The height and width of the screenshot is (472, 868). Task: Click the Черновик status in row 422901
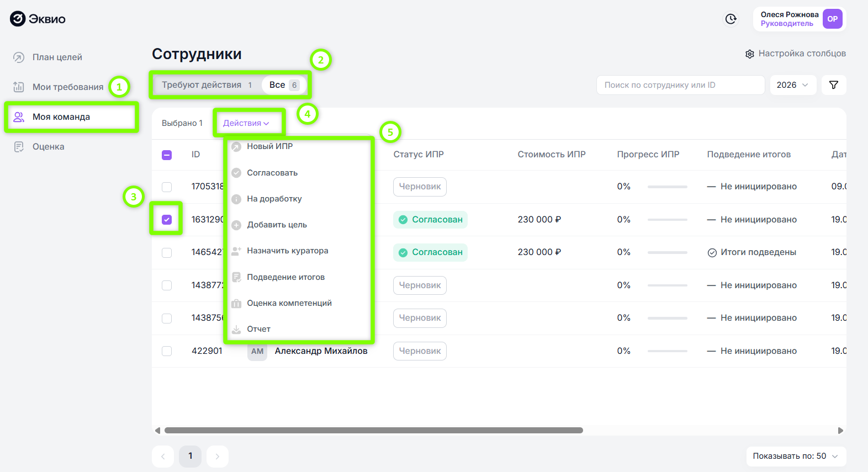tap(420, 351)
